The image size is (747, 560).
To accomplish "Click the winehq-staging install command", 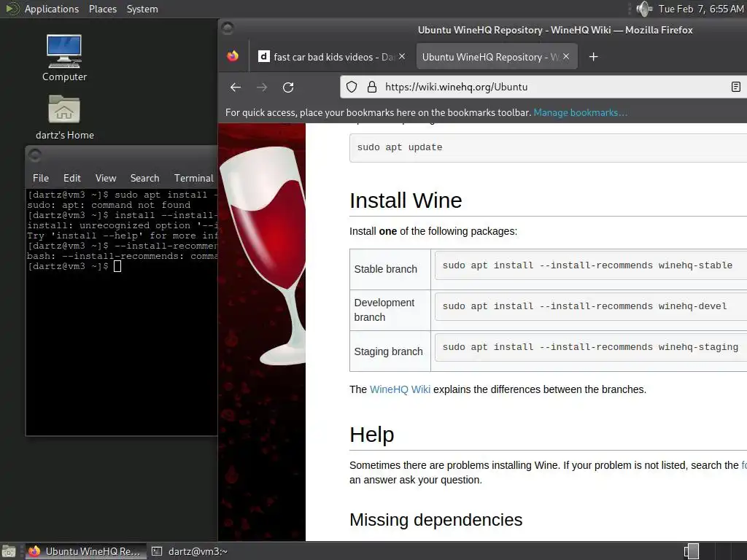I will click(590, 347).
